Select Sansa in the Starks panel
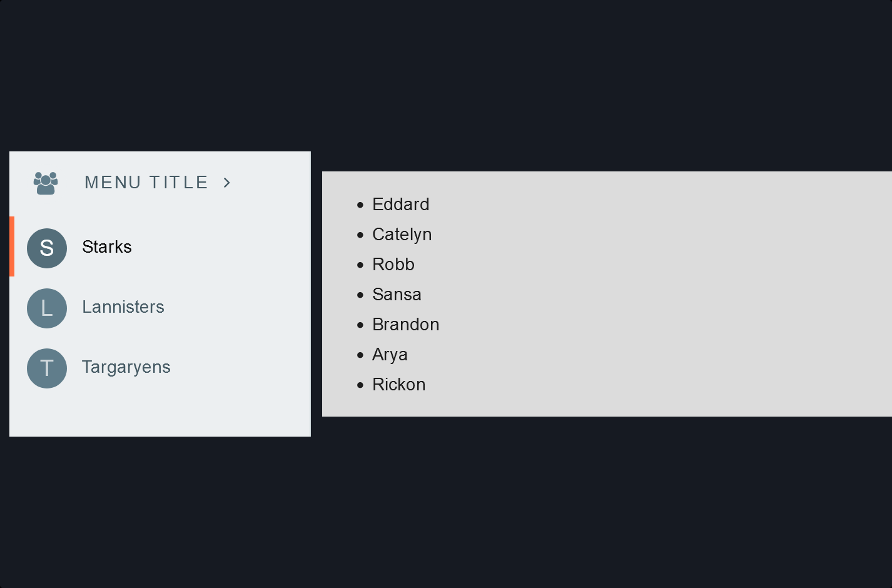Screen dimensions: 892x588 [397, 295]
